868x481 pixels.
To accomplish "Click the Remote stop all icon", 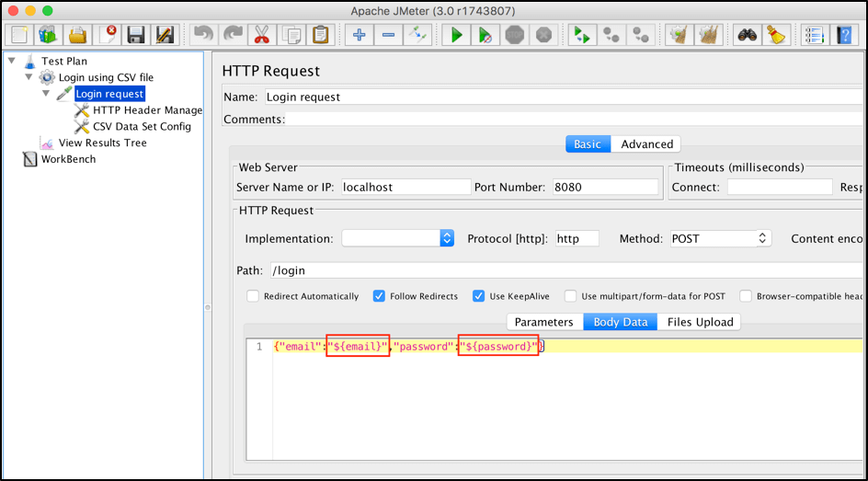I will click(611, 35).
